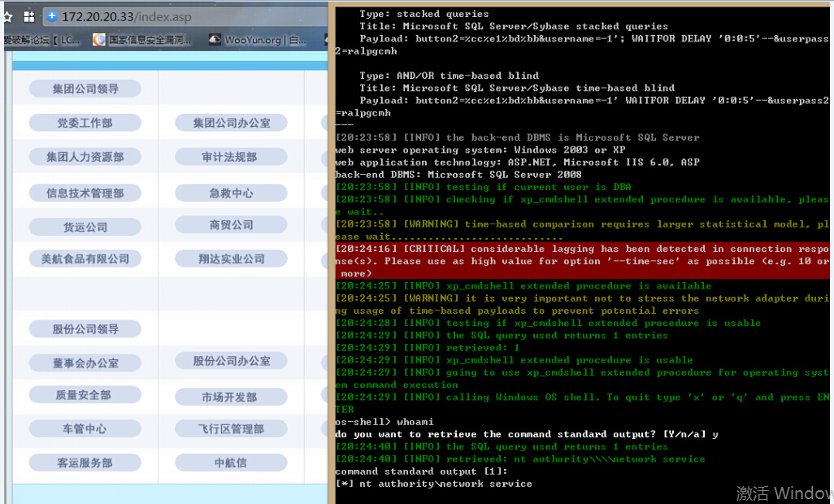Select the 股份公司办公室 button

tap(232, 361)
